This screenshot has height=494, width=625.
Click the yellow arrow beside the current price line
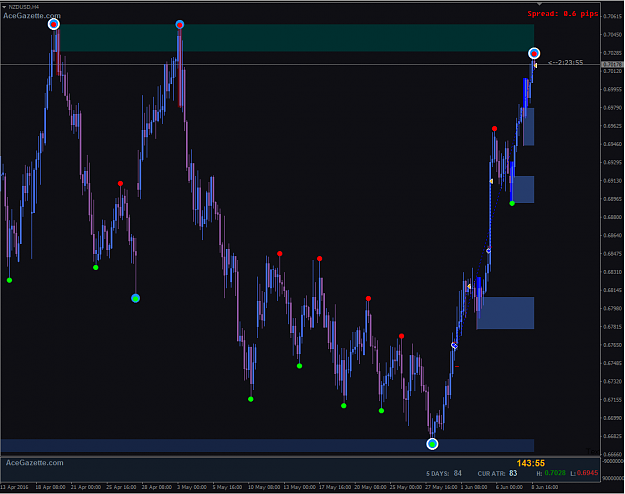[535, 65]
